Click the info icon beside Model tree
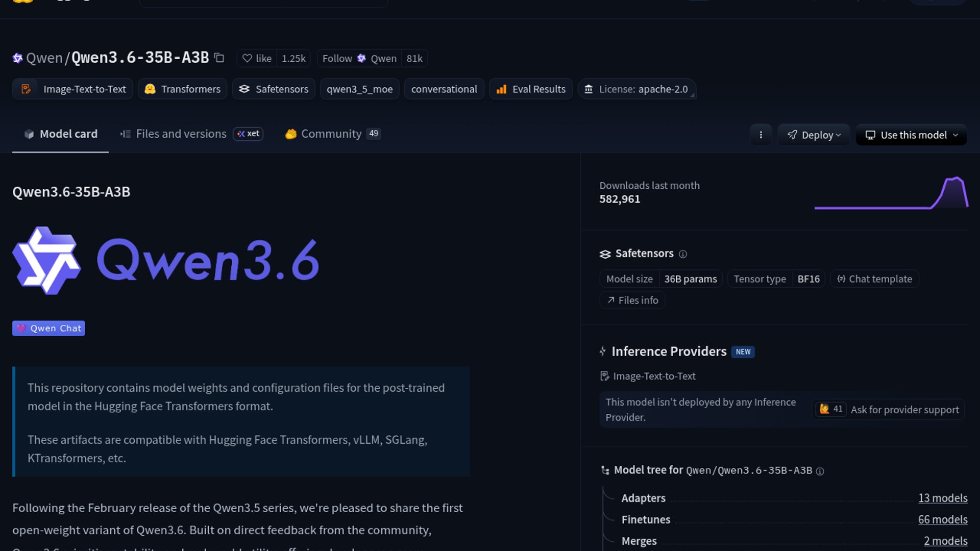Screen dimensions: 980x551 820,471
